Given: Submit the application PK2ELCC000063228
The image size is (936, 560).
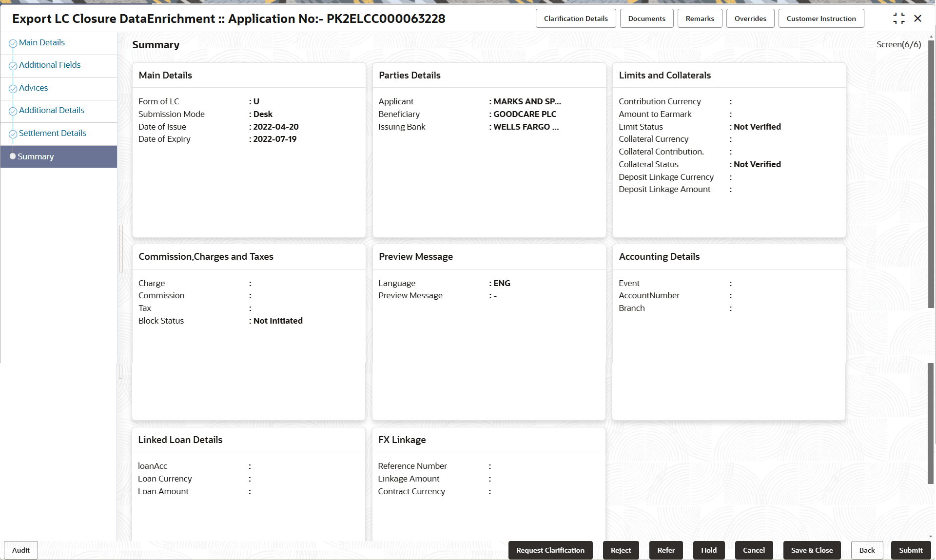Looking at the screenshot, I should click(x=911, y=550).
